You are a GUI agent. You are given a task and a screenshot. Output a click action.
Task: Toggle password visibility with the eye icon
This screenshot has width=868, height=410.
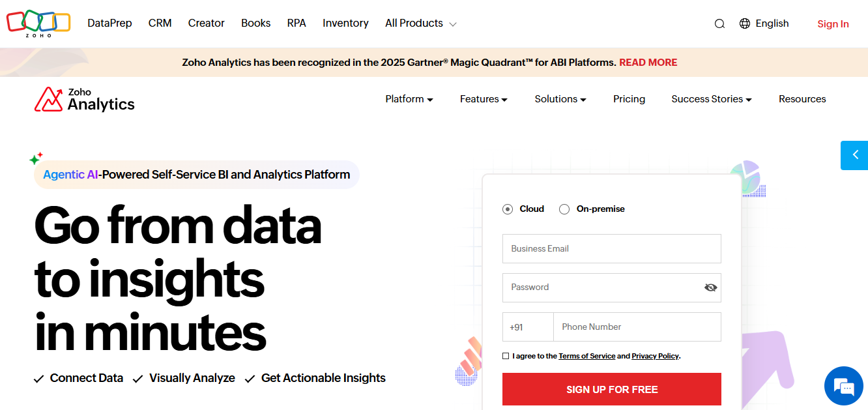click(x=710, y=287)
